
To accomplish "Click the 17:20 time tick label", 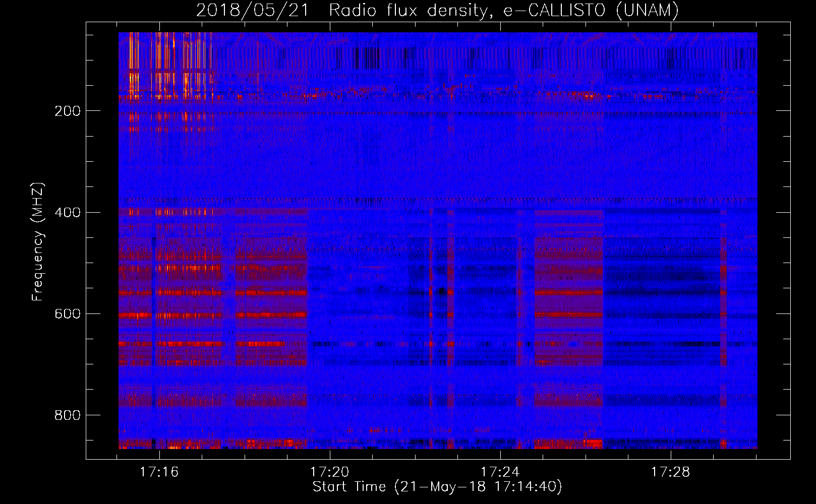I will click(x=330, y=472).
